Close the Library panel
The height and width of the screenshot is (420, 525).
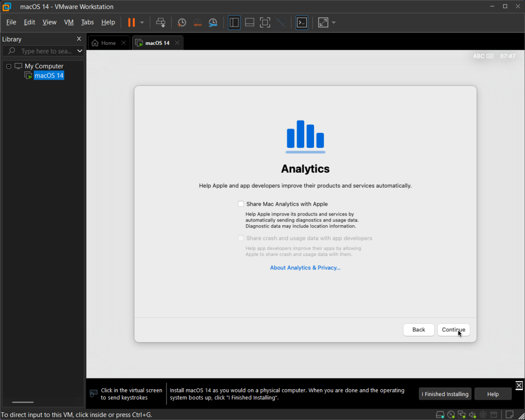(x=79, y=39)
